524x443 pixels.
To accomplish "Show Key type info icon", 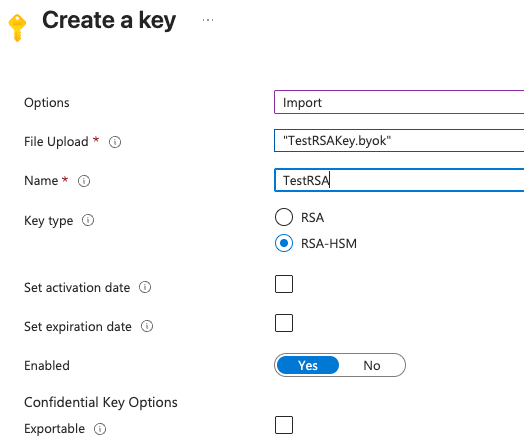I will pyautogui.click(x=88, y=220).
